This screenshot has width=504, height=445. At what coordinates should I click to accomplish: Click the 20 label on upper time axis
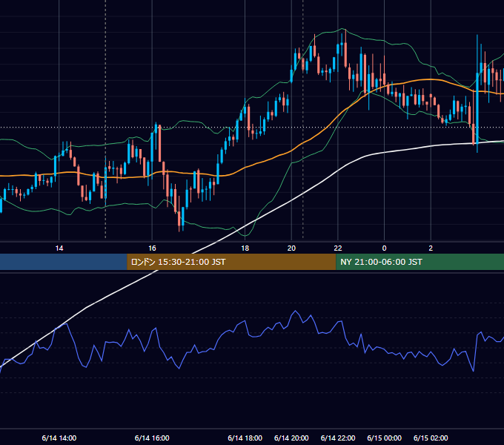pyautogui.click(x=291, y=248)
